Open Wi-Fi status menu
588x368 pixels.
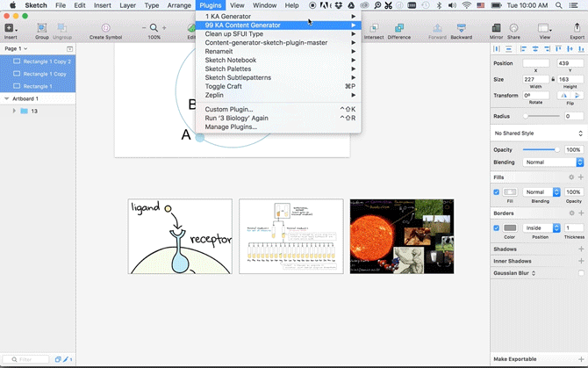(467, 5)
